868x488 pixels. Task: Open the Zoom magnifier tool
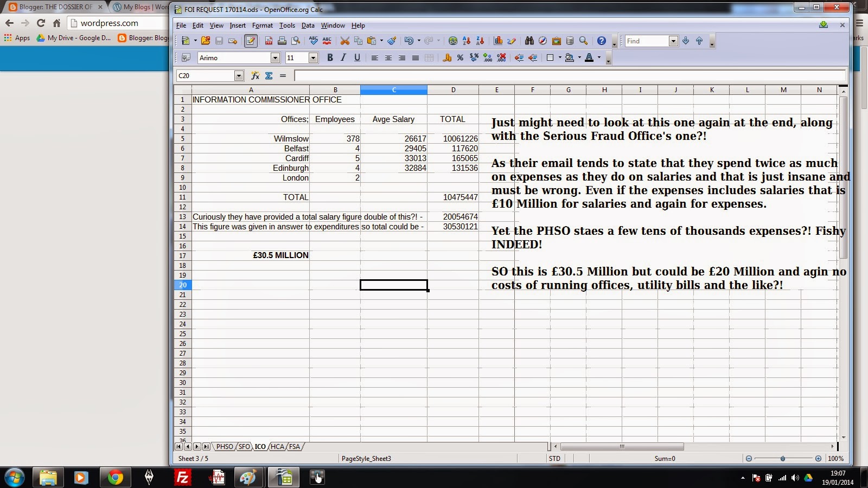pos(583,41)
